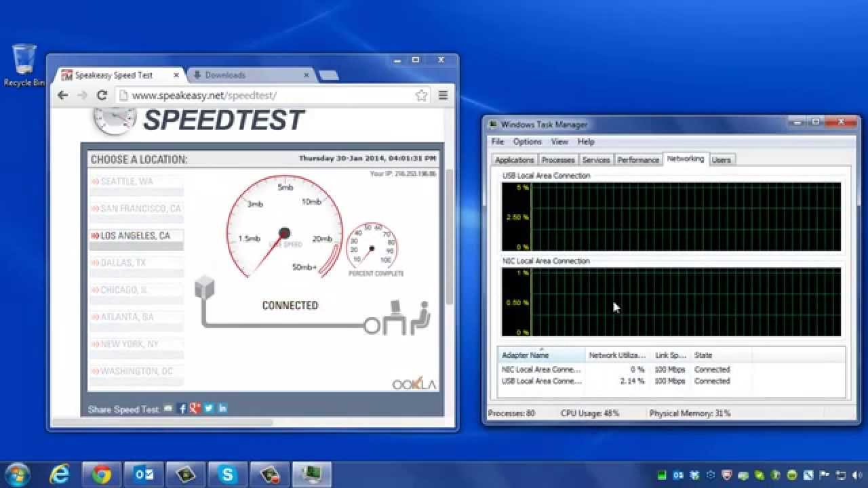Switch to the Performance tab
The width and height of the screenshot is (868, 488).
click(x=638, y=160)
